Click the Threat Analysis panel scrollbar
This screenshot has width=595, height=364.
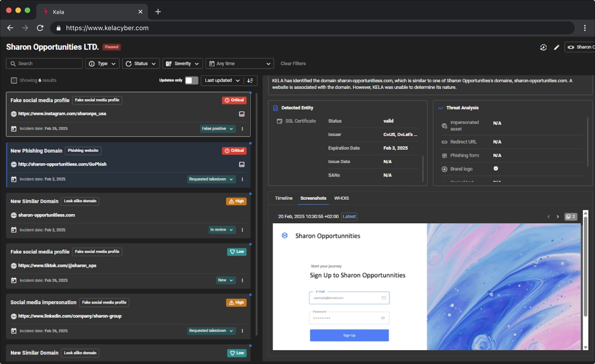tap(587, 142)
